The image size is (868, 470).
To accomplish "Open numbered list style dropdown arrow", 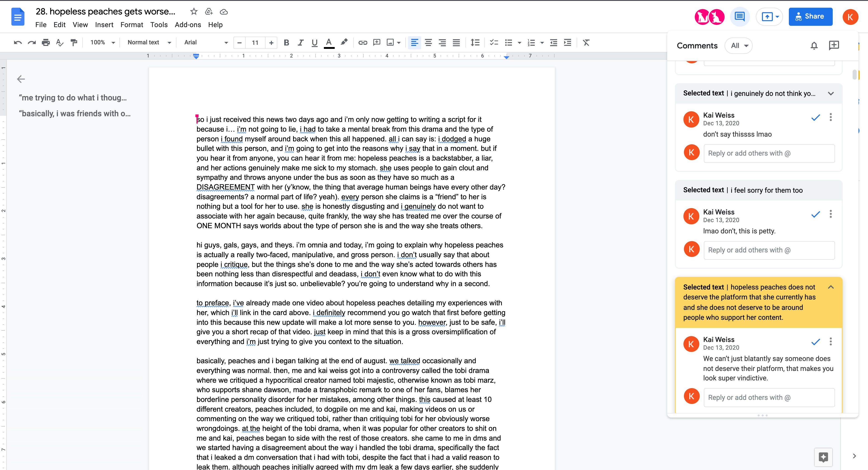I will (542, 43).
